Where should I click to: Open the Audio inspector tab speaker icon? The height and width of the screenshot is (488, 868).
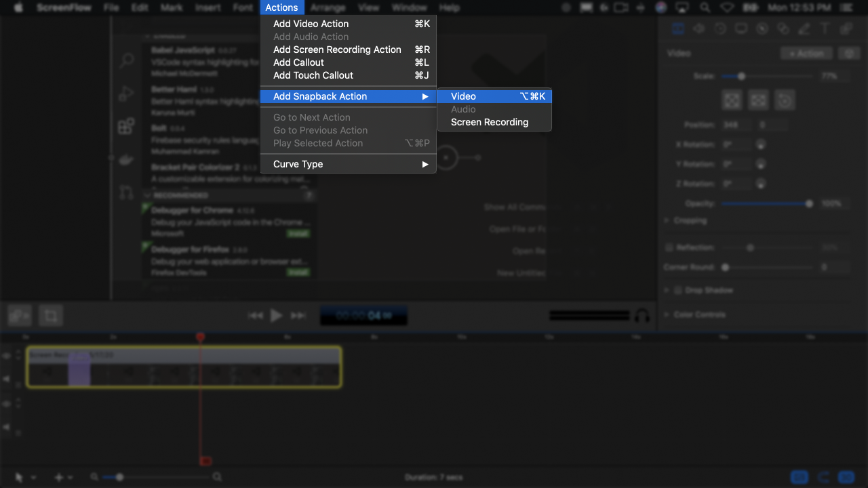698,29
